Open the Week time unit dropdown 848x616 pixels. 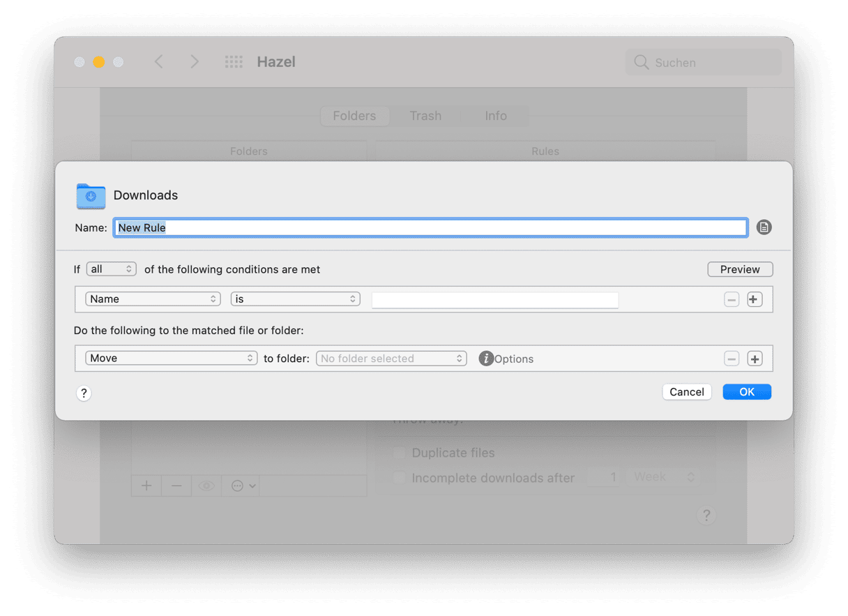(x=663, y=478)
